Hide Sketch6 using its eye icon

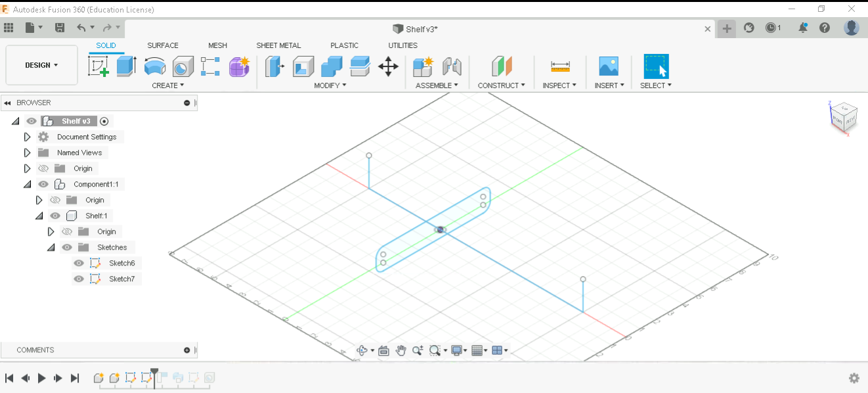(x=79, y=263)
